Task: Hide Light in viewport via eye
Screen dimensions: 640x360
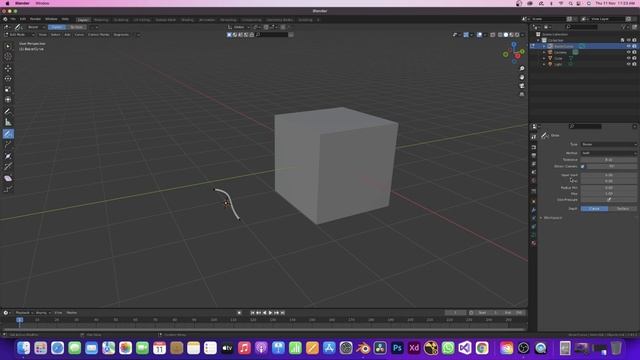Action: (x=629, y=64)
